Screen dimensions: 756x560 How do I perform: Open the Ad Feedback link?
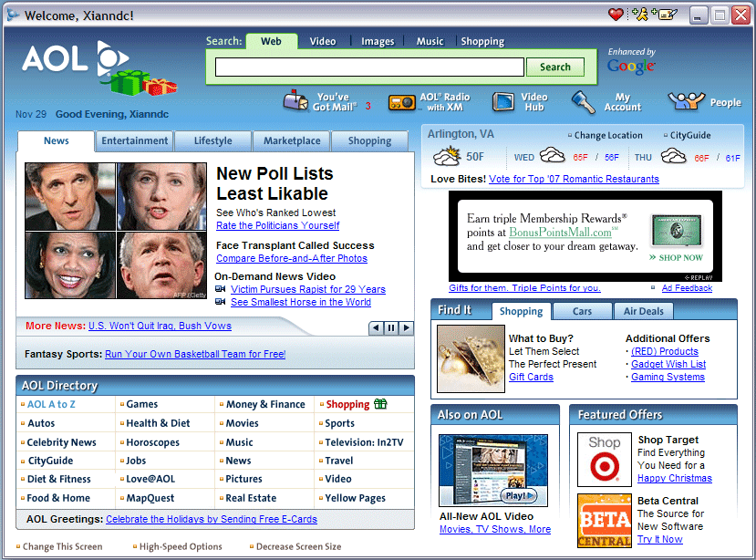click(687, 288)
